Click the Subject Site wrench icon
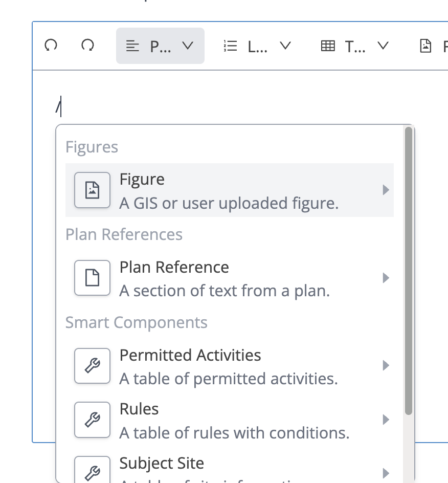 coord(92,470)
